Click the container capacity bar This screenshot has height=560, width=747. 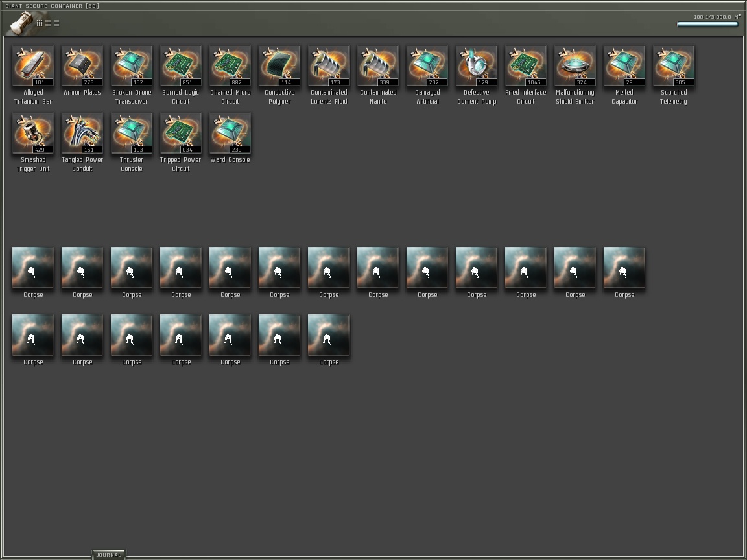tap(707, 24)
